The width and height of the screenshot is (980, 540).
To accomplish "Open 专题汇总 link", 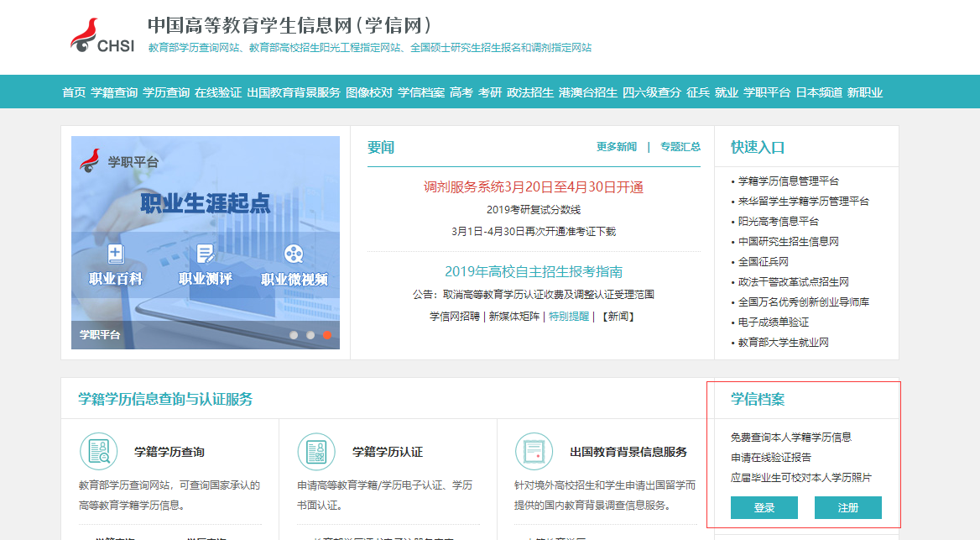I will pyautogui.click(x=680, y=146).
